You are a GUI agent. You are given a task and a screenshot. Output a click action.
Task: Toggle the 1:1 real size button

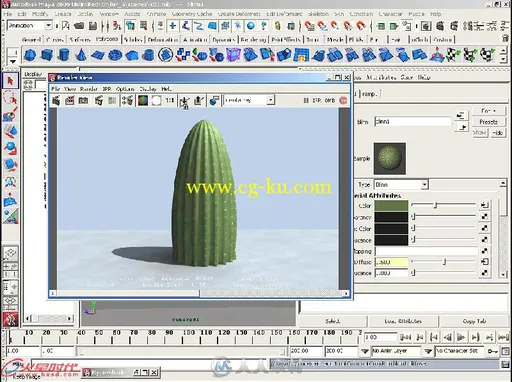(170, 100)
